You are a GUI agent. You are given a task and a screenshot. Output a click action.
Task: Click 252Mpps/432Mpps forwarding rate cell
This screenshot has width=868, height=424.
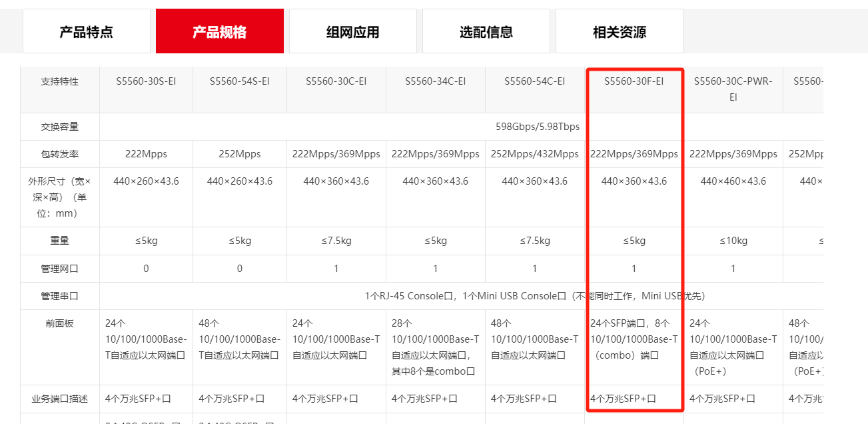point(535,154)
